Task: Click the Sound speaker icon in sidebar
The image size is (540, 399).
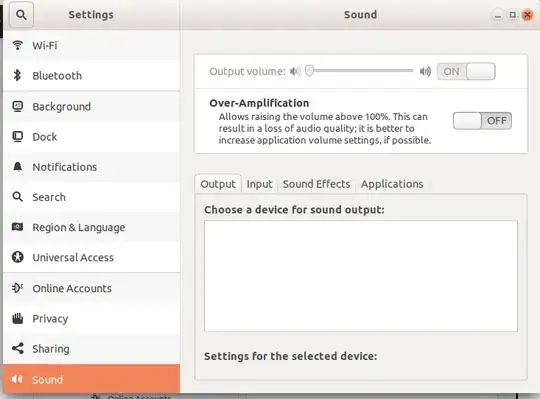Action: click(17, 379)
